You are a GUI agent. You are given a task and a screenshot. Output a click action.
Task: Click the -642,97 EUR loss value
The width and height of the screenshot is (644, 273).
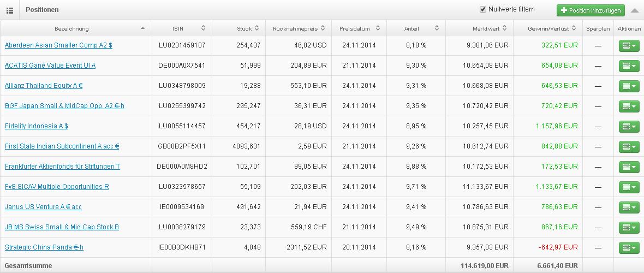coord(558,247)
